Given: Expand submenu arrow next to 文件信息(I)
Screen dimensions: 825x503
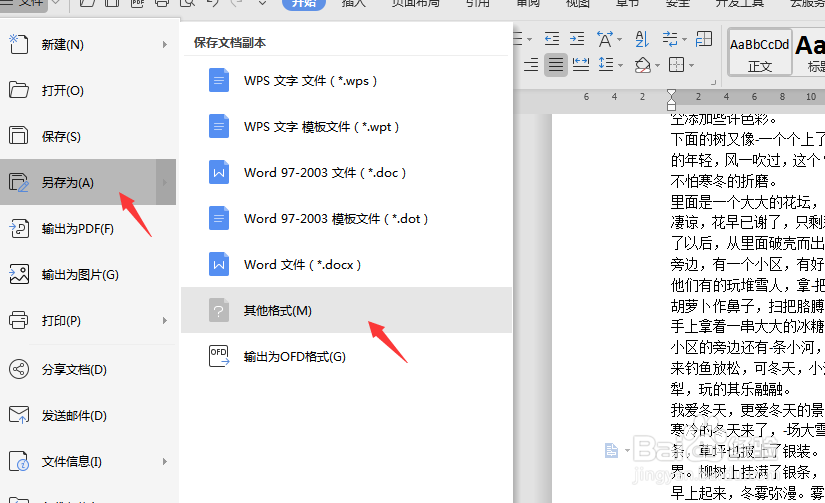Looking at the screenshot, I should (165, 462).
